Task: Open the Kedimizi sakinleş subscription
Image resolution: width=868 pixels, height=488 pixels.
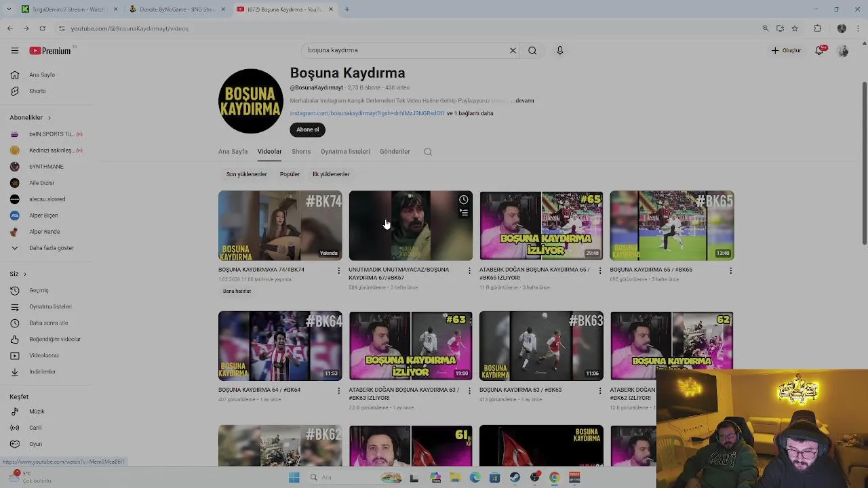Action: [46, 150]
